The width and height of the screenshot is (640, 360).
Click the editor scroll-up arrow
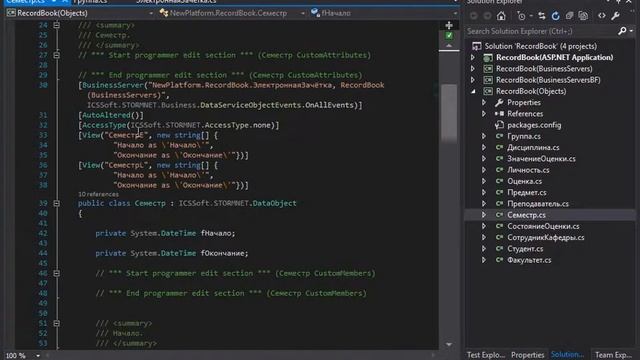(449, 45)
